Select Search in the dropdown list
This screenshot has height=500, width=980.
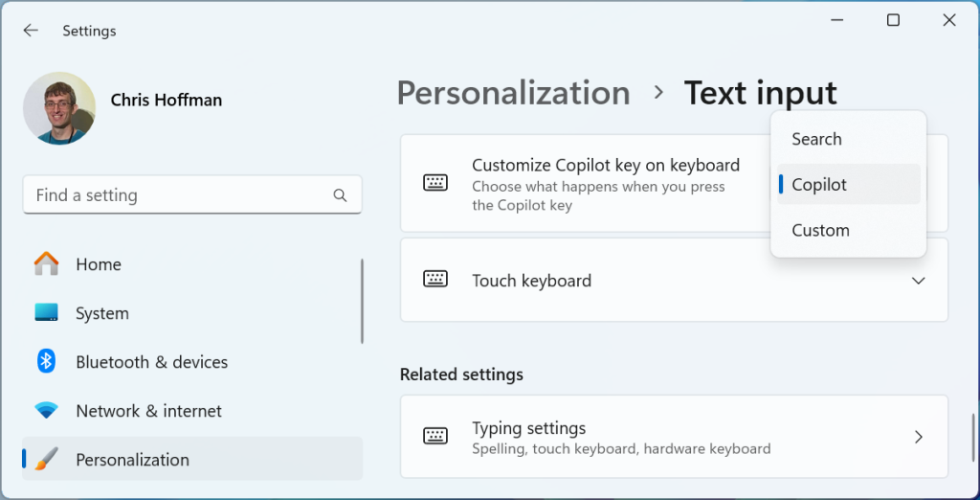(848, 139)
